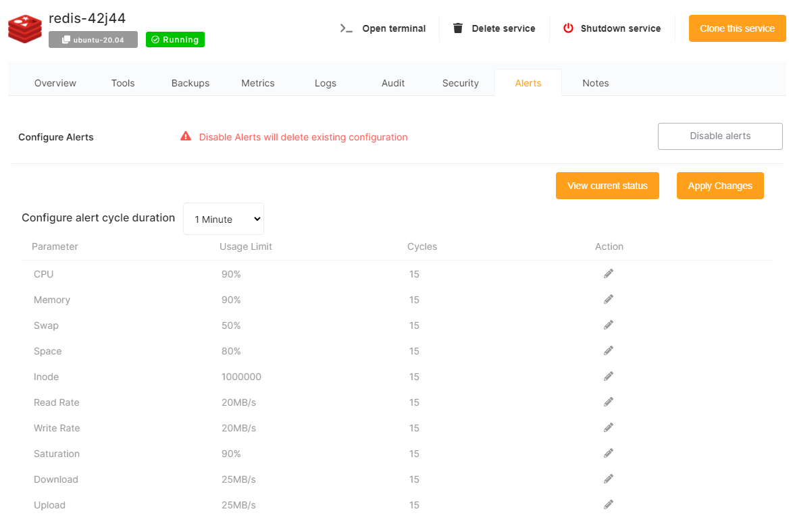The width and height of the screenshot is (793, 532).
Task: Edit the Memory alert row pencil icon
Action: pos(609,299)
